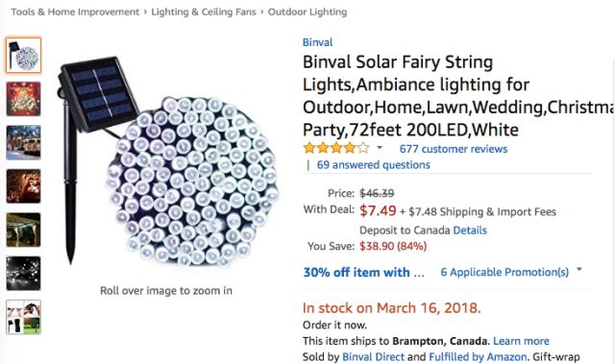Image resolution: width=615 pixels, height=364 pixels.
Task: Open the Outdoor Lighting breadcrumb
Action: point(307,12)
